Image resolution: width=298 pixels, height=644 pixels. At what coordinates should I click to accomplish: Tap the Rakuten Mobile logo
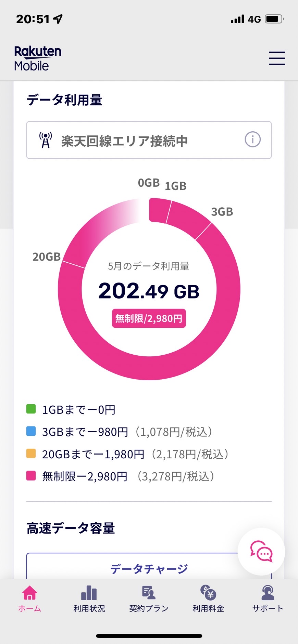[38, 58]
